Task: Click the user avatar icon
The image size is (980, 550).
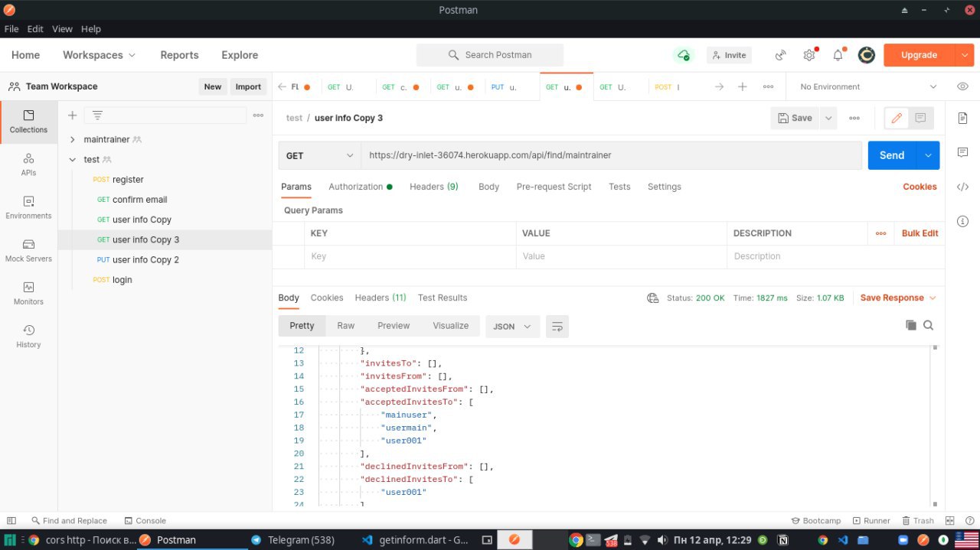Action: (x=867, y=55)
